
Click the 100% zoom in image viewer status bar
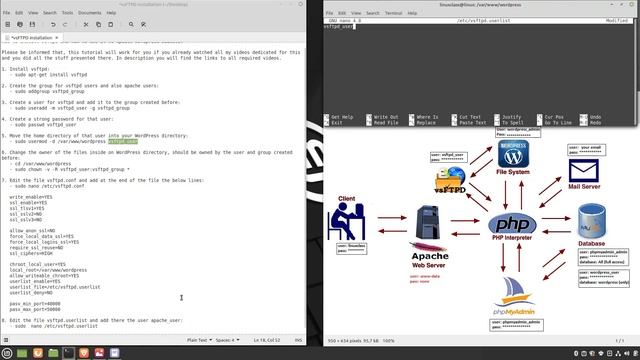pos(388,341)
